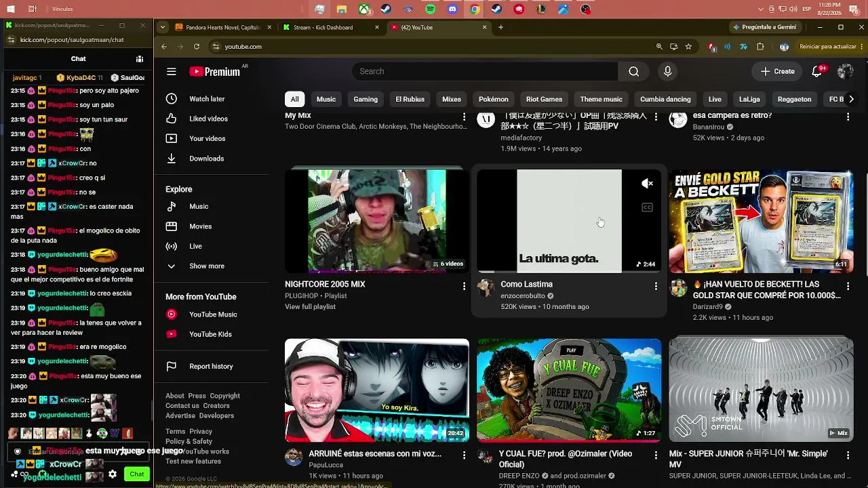Open options menu for the Super Junior mix
This screenshot has width=868, height=488.
tap(848, 456)
